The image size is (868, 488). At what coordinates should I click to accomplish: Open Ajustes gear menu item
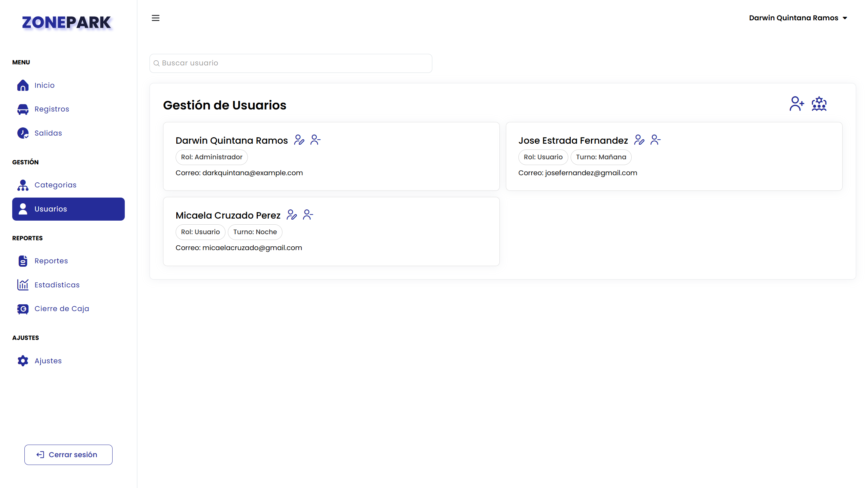pyautogui.click(x=48, y=361)
